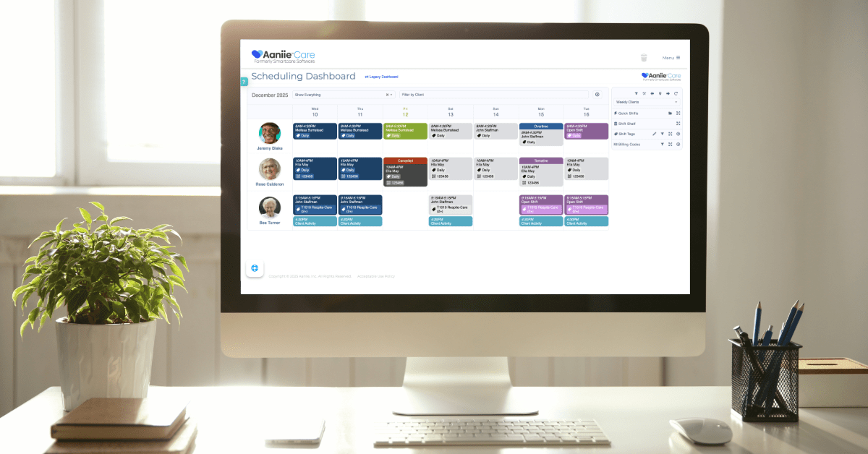Click the Shift Tags label
The width and height of the screenshot is (868, 454).
626,134
